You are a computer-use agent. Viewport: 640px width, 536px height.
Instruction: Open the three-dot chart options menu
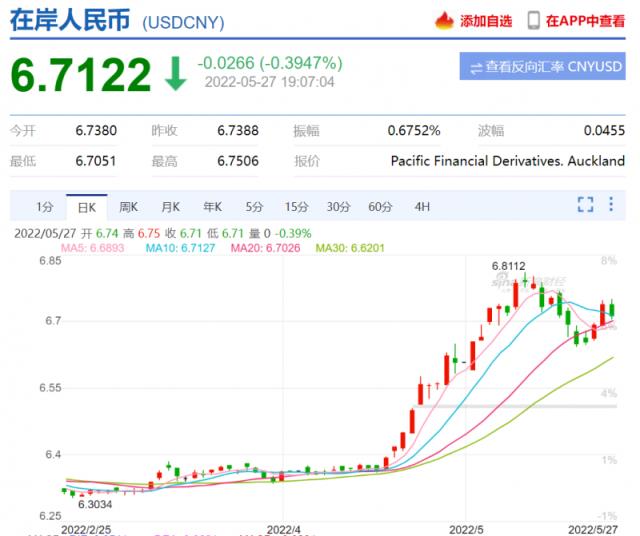click(x=611, y=204)
